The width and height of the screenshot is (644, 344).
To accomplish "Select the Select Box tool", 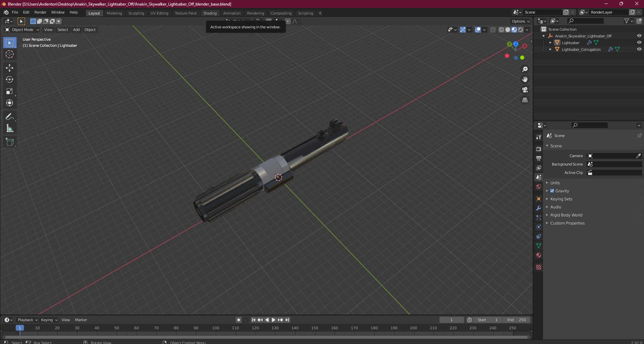I will (x=9, y=43).
